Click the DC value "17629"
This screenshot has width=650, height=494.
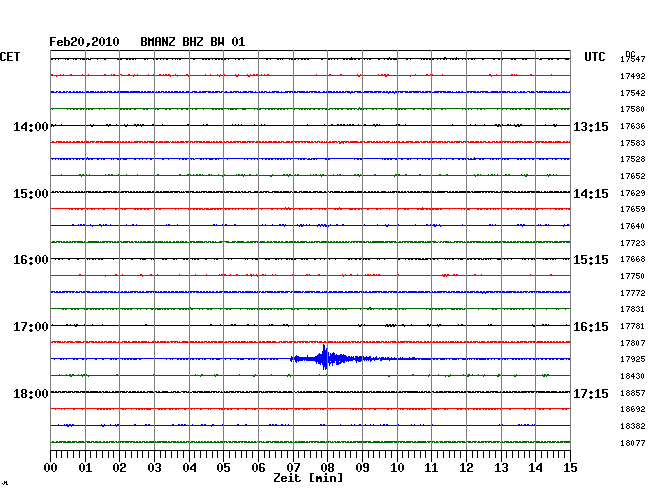[x=633, y=193]
